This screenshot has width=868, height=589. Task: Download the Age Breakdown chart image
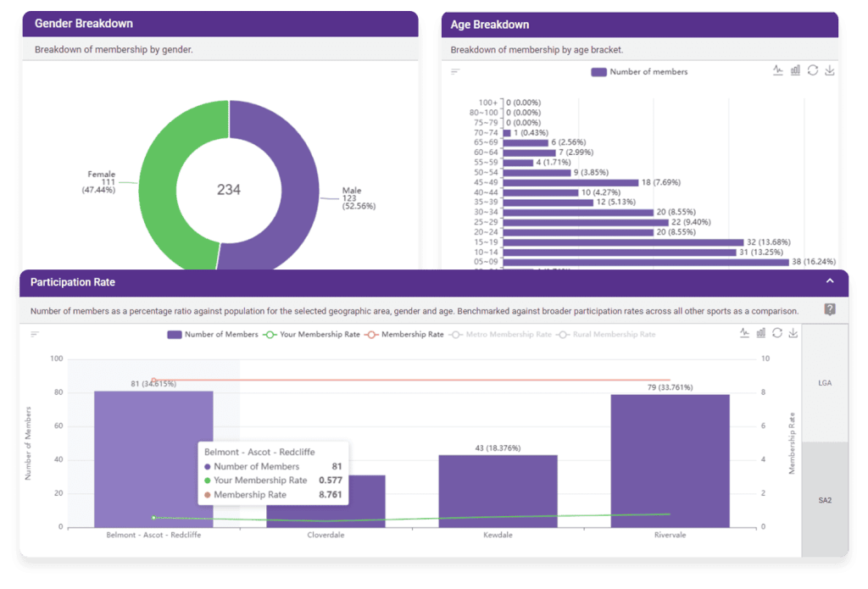830,71
